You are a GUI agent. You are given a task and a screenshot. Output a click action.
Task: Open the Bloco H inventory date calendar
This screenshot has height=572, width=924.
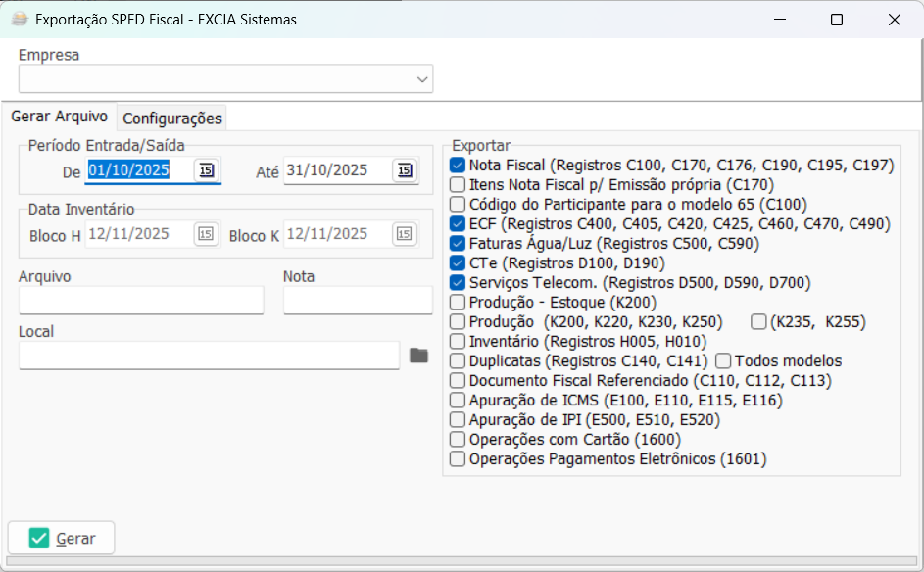(x=206, y=234)
